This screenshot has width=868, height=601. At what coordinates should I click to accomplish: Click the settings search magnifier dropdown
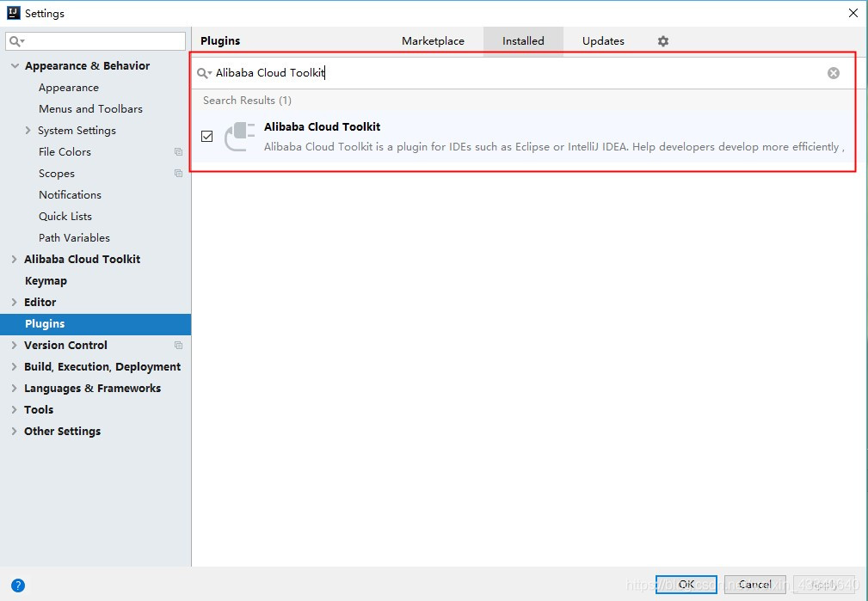pyautogui.click(x=16, y=41)
